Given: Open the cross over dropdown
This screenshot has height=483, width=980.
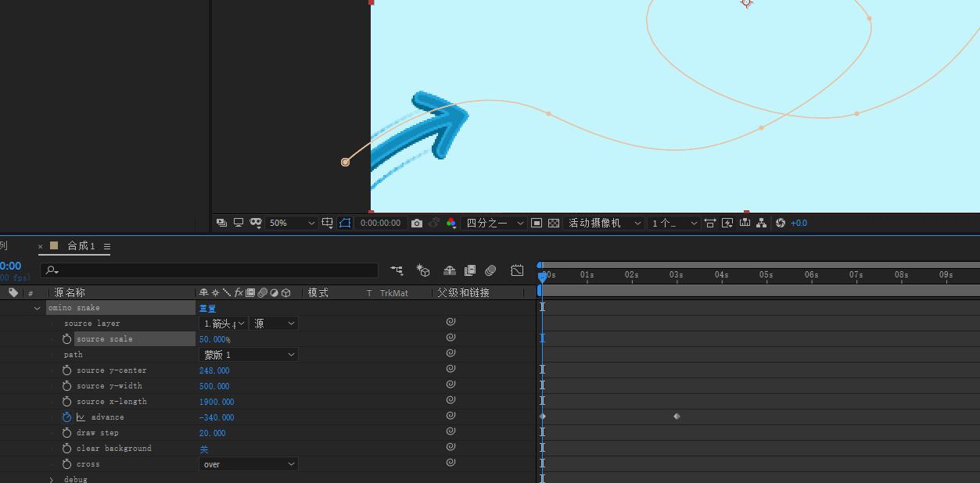Looking at the screenshot, I should point(249,464).
